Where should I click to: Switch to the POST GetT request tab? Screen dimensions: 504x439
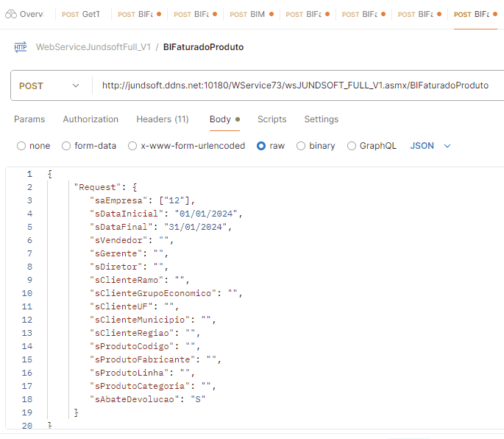[x=81, y=14]
